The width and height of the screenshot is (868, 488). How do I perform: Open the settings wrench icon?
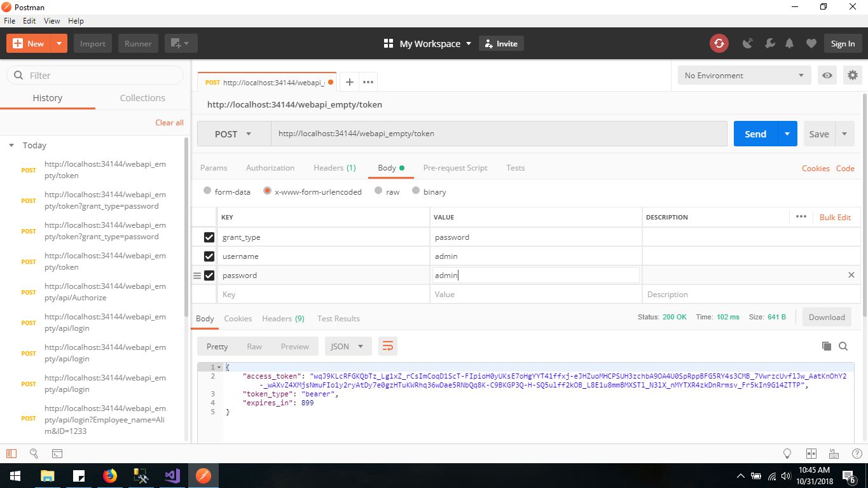(x=769, y=43)
